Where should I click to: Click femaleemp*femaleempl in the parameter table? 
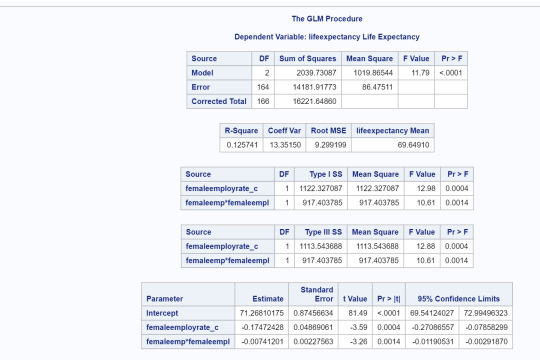pos(188,342)
